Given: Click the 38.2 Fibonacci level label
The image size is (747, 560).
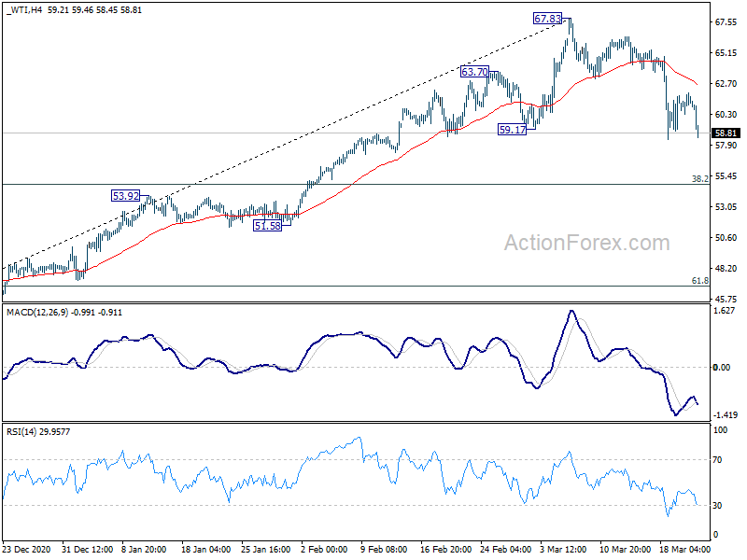Looking at the screenshot, I should click(699, 178).
